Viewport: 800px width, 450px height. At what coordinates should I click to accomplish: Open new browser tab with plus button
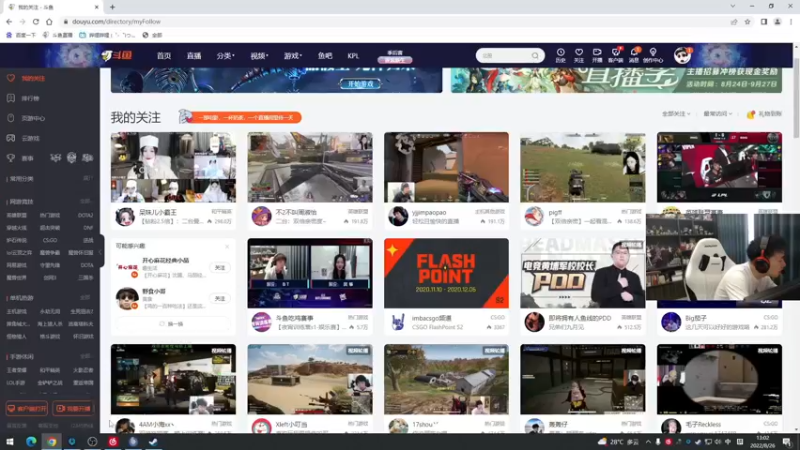coord(112,7)
